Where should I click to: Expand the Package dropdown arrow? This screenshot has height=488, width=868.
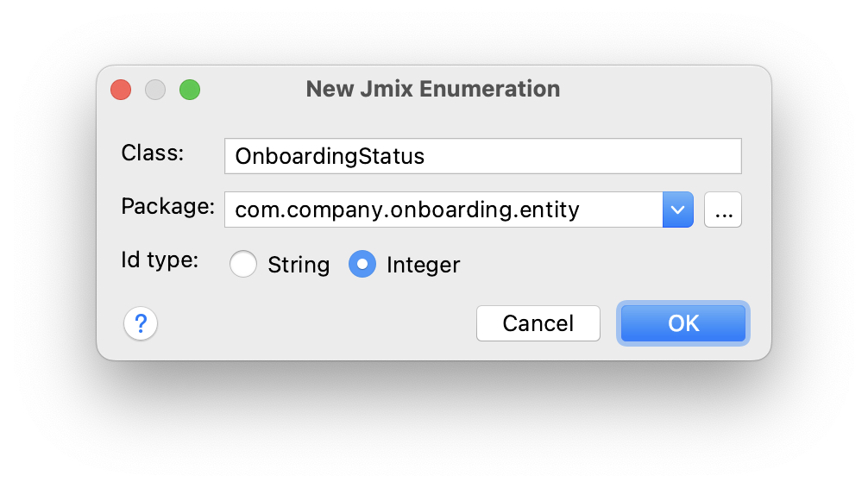[678, 210]
